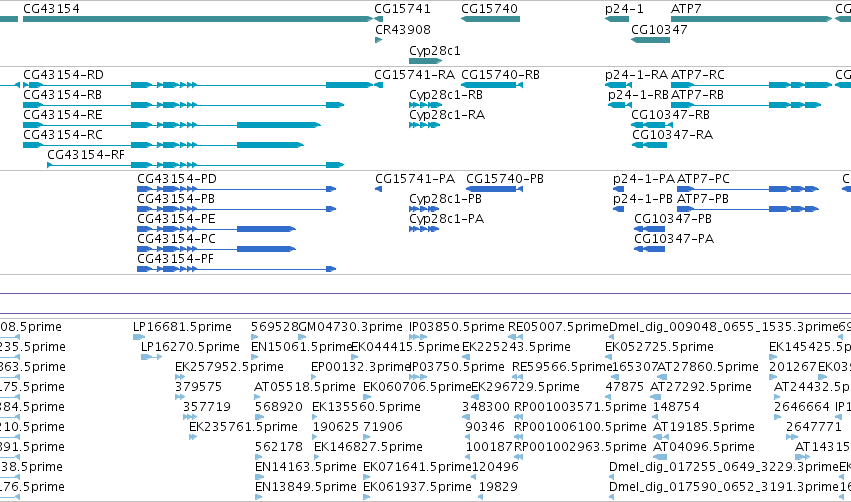This screenshot has height=502, width=851.
Task: Select protein CG10347-PA
Action: [650, 249]
